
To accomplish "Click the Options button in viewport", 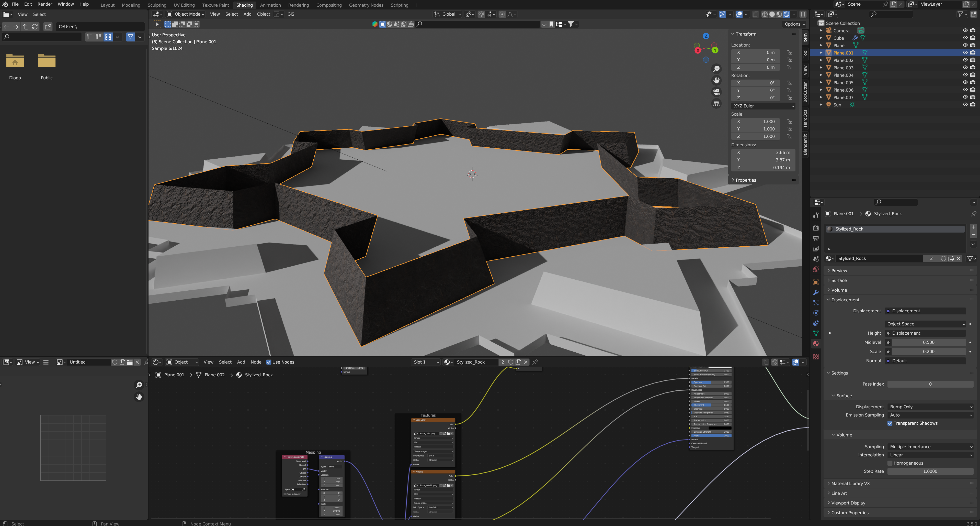I will click(x=794, y=24).
